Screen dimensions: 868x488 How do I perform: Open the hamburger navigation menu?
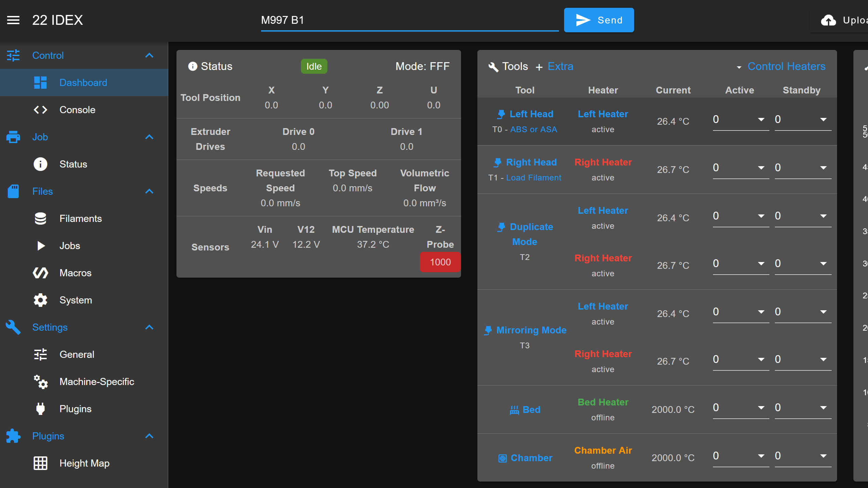pos(13,20)
